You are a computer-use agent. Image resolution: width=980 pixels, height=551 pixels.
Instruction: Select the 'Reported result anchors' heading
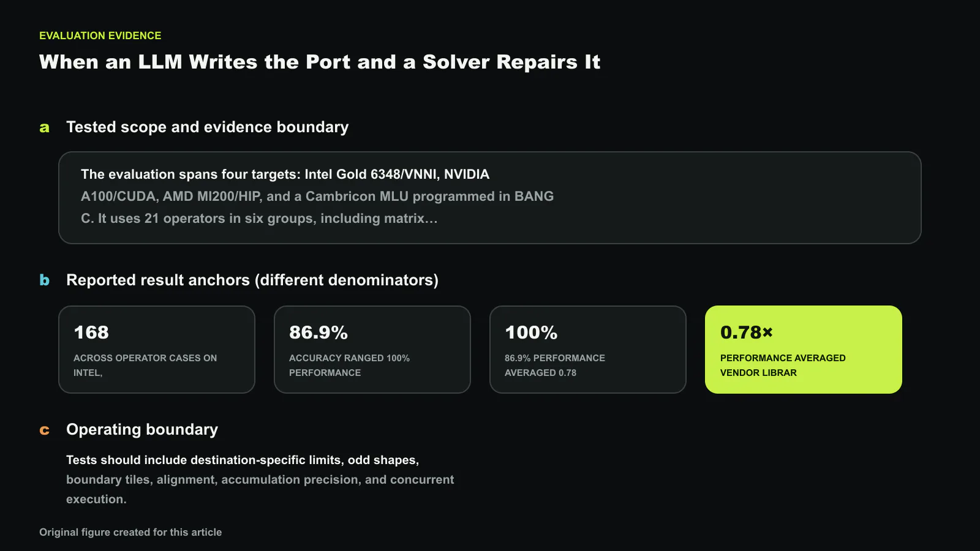(252, 280)
